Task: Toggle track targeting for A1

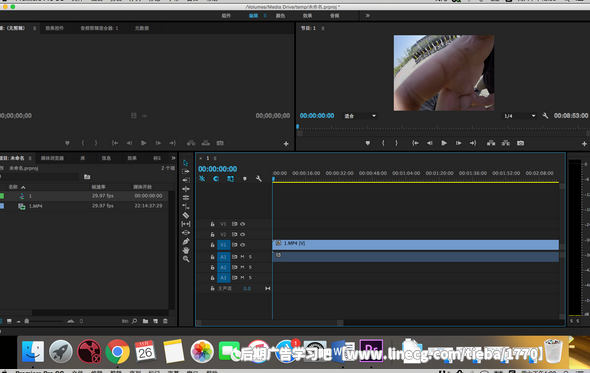Action: pyautogui.click(x=223, y=257)
